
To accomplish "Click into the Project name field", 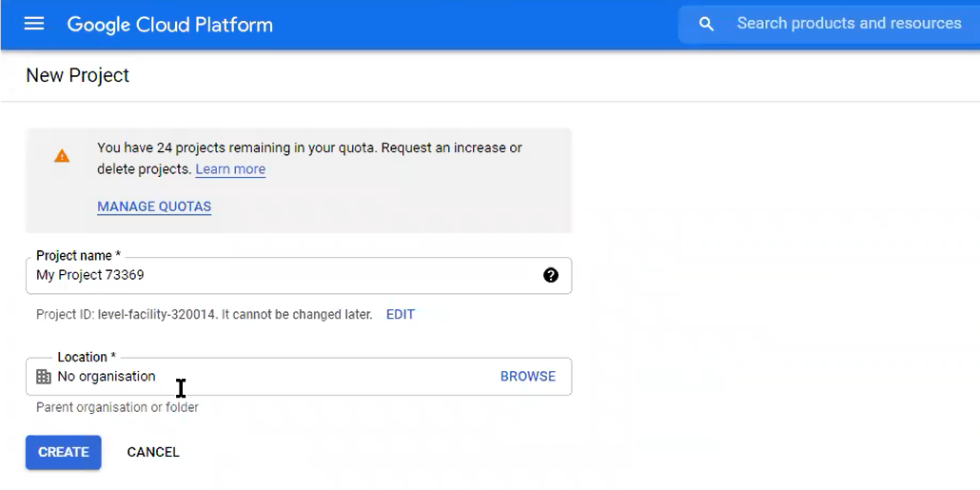I will point(299,276).
